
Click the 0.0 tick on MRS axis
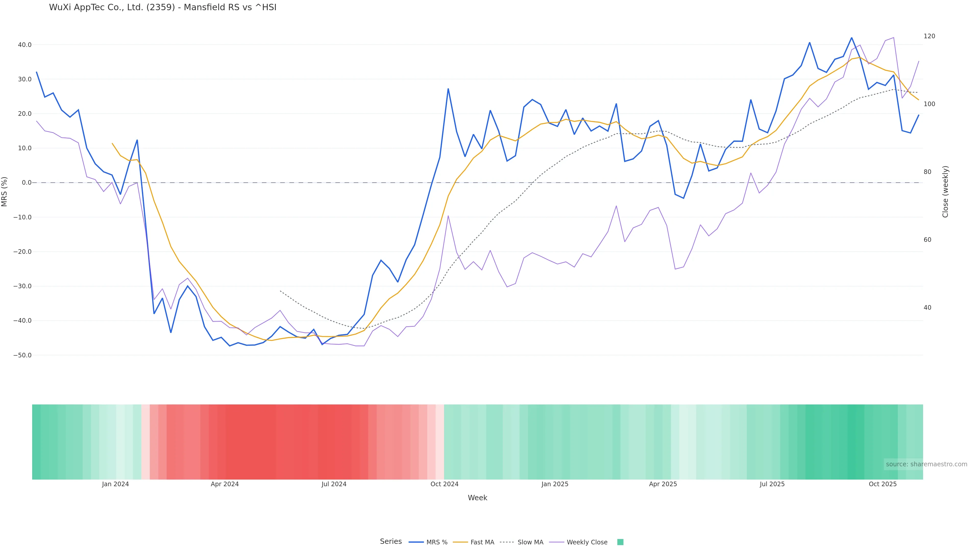click(27, 183)
